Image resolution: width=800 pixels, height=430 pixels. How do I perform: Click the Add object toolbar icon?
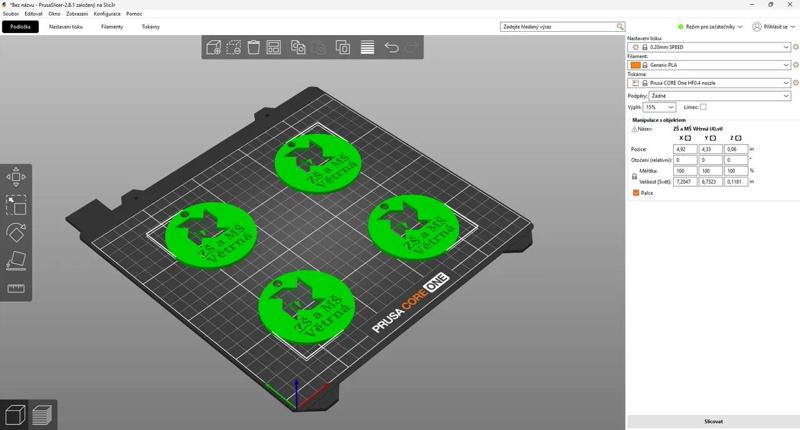tap(213, 47)
